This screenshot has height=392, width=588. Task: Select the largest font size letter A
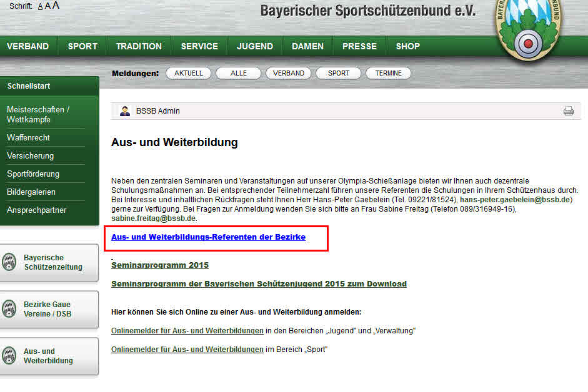56,6
